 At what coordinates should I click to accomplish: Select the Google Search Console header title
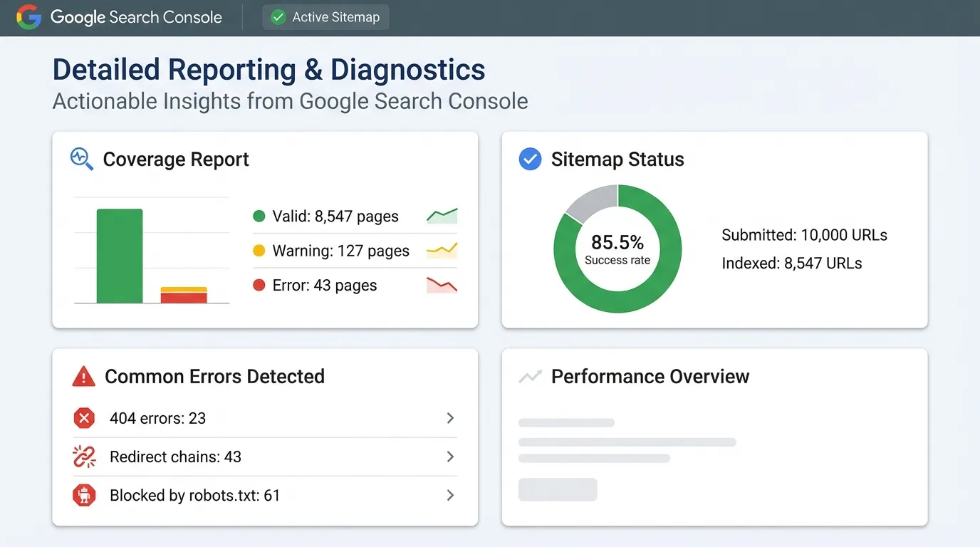(135, 17)
